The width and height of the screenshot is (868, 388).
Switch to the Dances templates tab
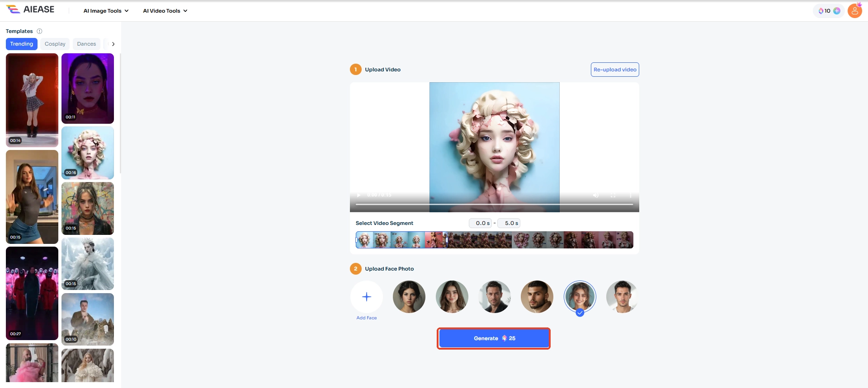pos(86,44)
